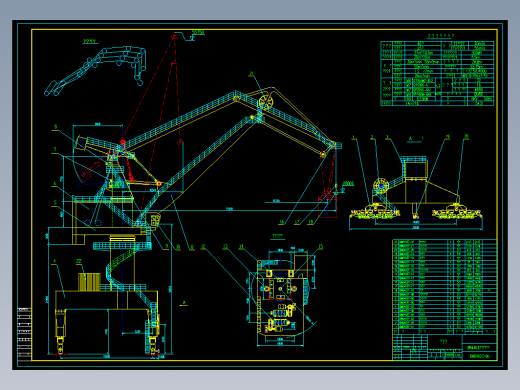Select the right travel bogie in section A
This screenshot has height=390, width=520.
(457, 212)
